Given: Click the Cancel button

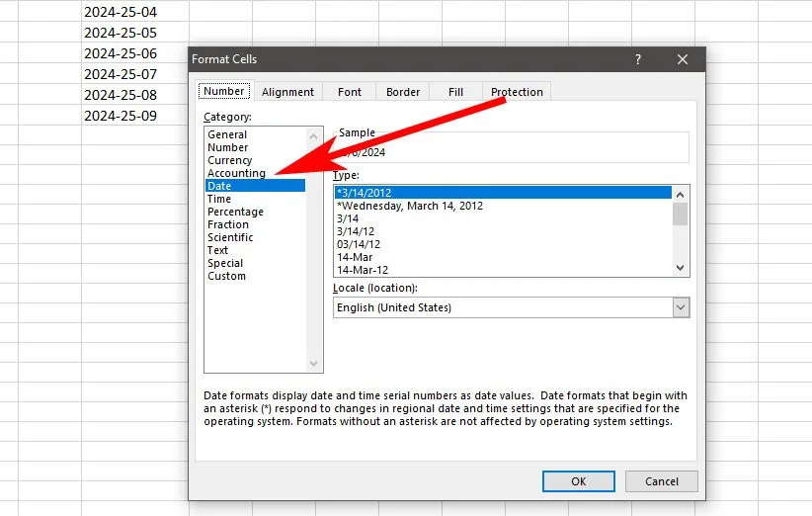Looking at the screenshot, I should [x=661, y=481].
